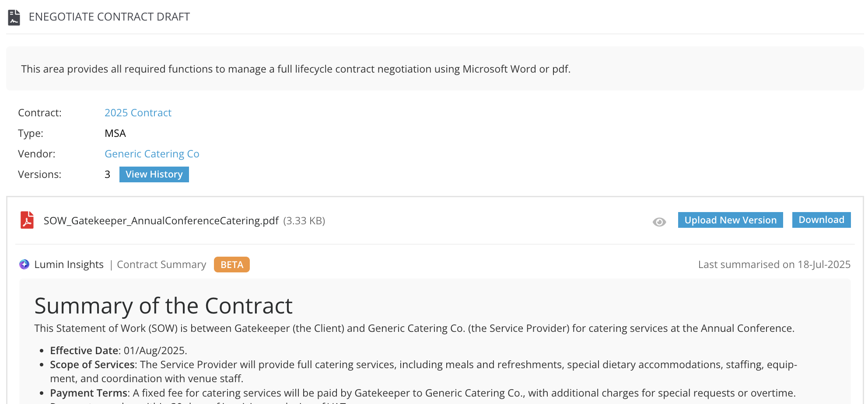Image resolution: width=868 pixels, height=404 pixels.
Task: Click the Effective Date bullet item
Action: click(x=119, y=351)
